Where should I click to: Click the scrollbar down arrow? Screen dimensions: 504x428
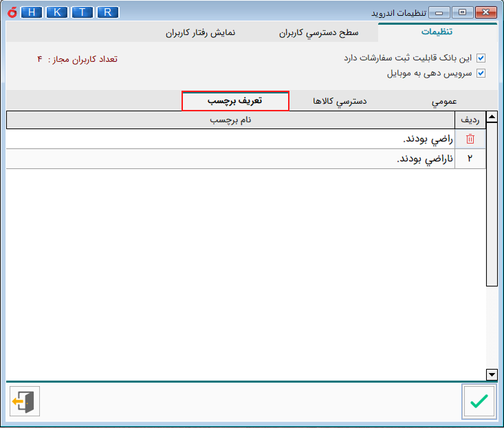tap(491, 374)
